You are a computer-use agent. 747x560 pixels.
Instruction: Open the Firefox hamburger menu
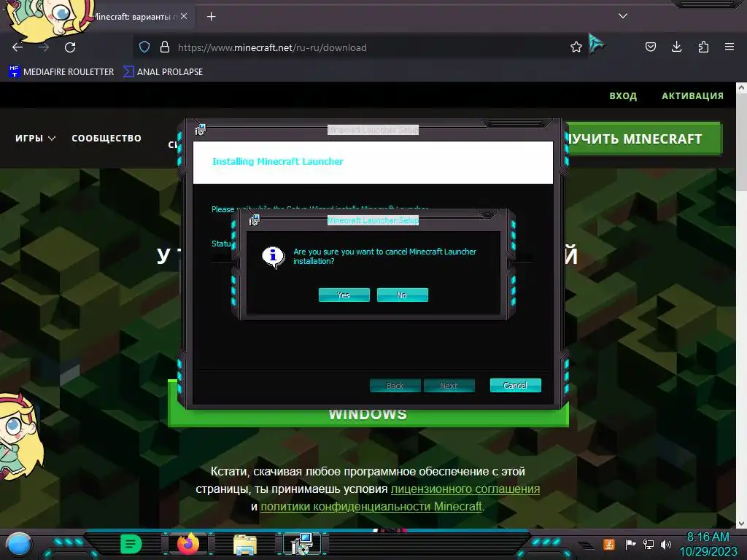click(729, 47)
